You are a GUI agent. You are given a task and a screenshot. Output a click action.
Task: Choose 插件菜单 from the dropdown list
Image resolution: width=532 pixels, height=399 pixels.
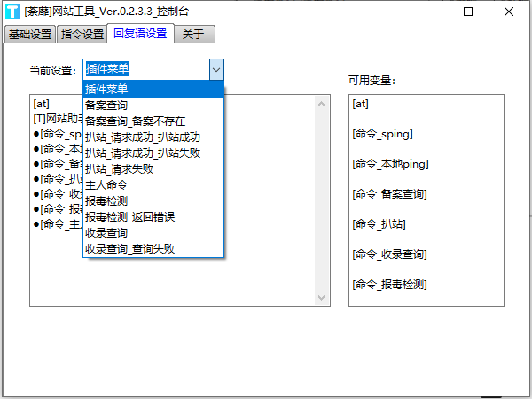[x=106, y=89]
